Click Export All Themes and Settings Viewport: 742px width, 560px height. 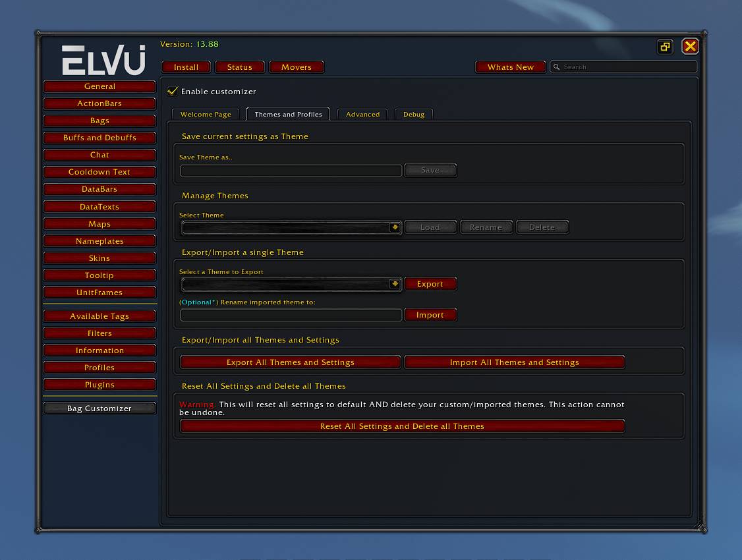coord(290,362)
